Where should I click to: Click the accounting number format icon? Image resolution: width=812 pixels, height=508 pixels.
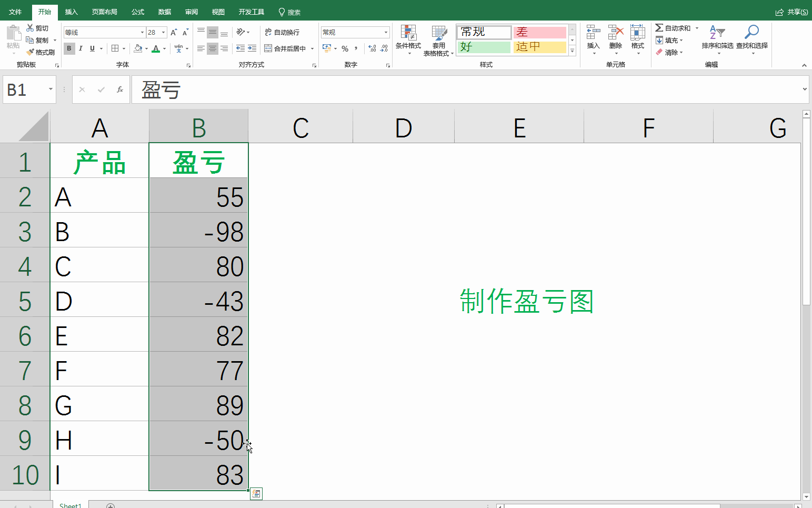[x=327, y=48]
